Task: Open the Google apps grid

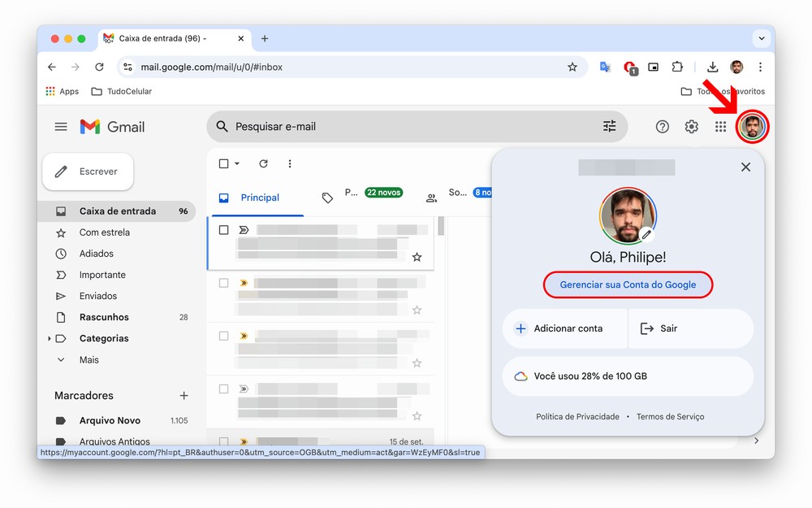Action: coord(720,127)
